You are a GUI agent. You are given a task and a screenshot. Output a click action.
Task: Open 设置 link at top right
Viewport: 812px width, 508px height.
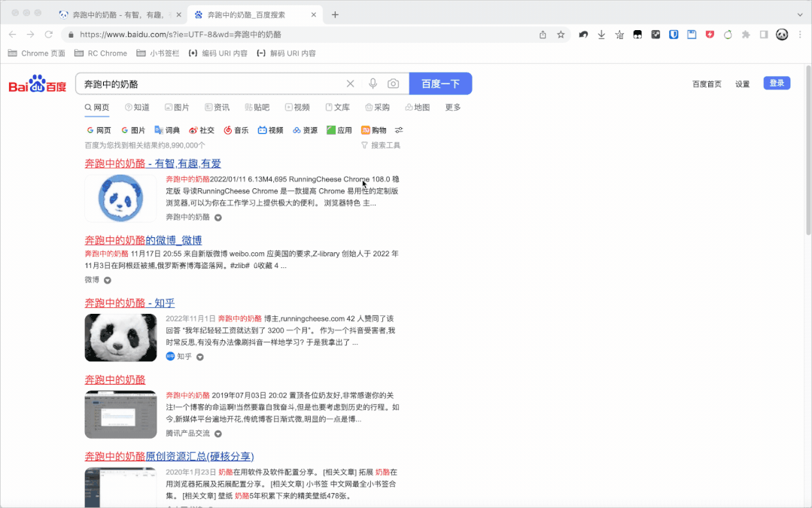(743, 84)
